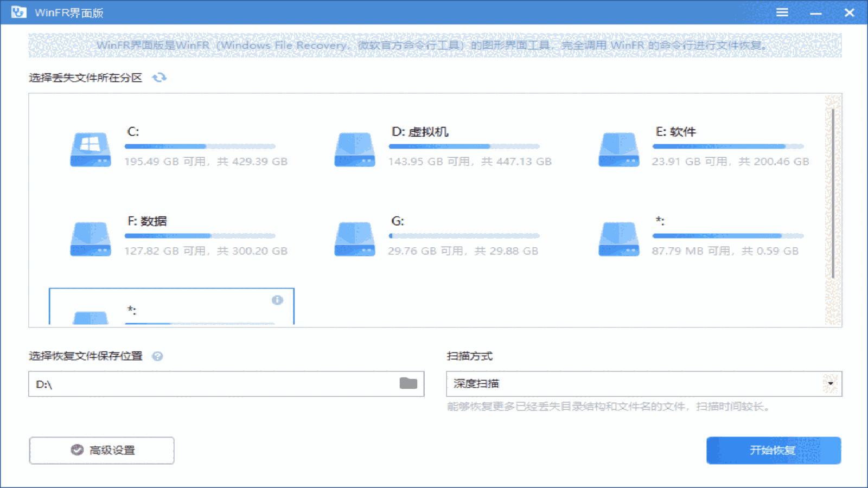Screen dimensions: 868x488
Task: Click the help icon beside 选择恢复文件保存位置
Action: tap(157, 357)
